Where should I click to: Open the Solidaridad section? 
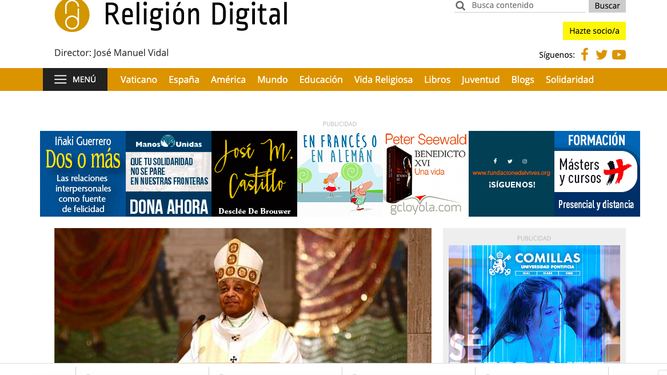570,80
